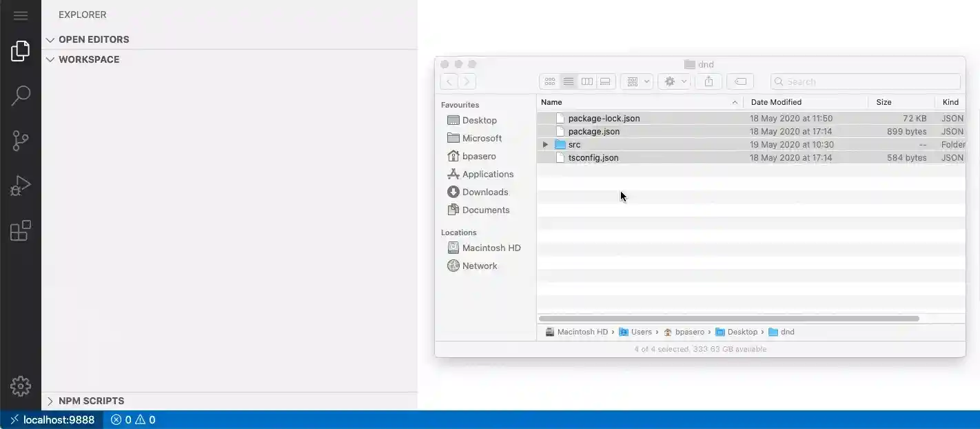
Task: Open the Finder action gear dropdown
Action: point(673,81)
